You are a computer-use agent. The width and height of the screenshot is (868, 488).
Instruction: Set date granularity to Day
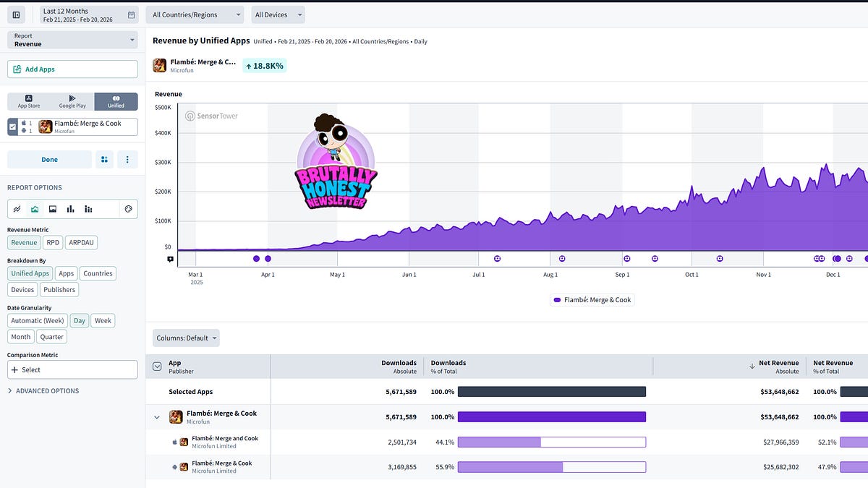(80, 320)
